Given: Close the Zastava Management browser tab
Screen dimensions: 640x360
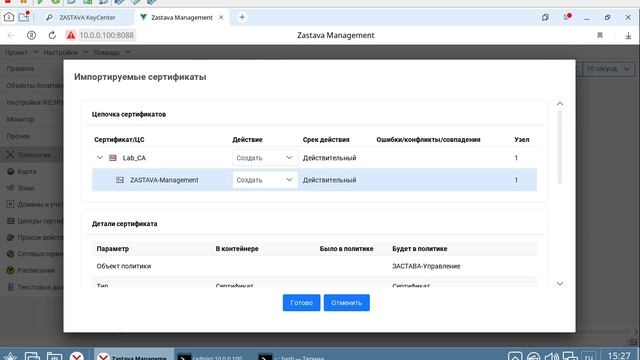Looking at the screenshot, I should click(221, 18).
